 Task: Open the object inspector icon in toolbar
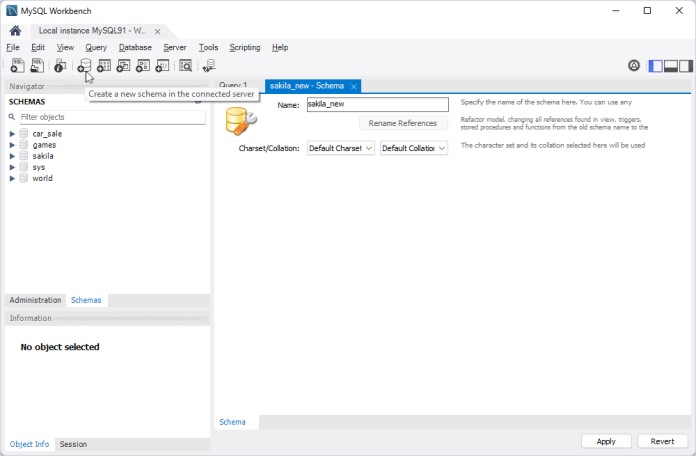(x=61, y=66)
